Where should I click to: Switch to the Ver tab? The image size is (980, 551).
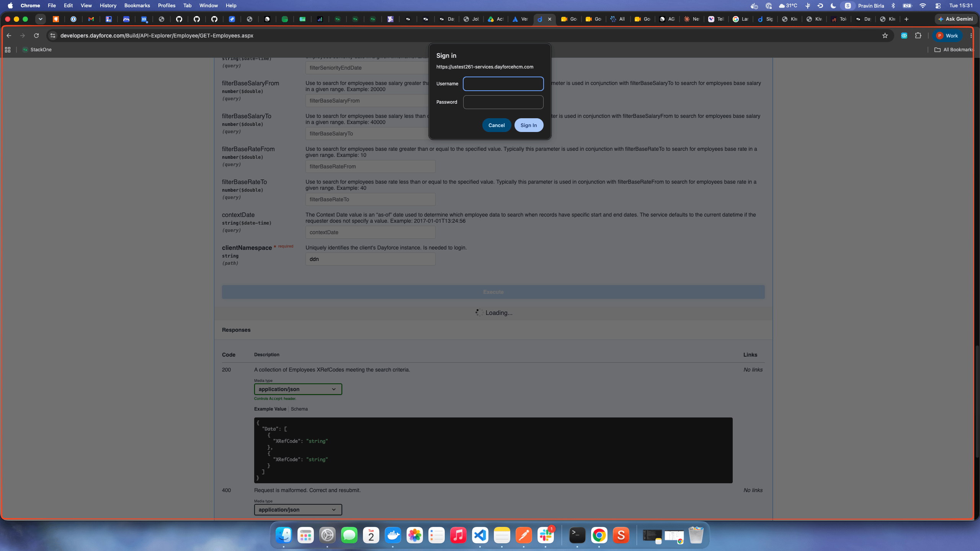(x=520, y=19)
